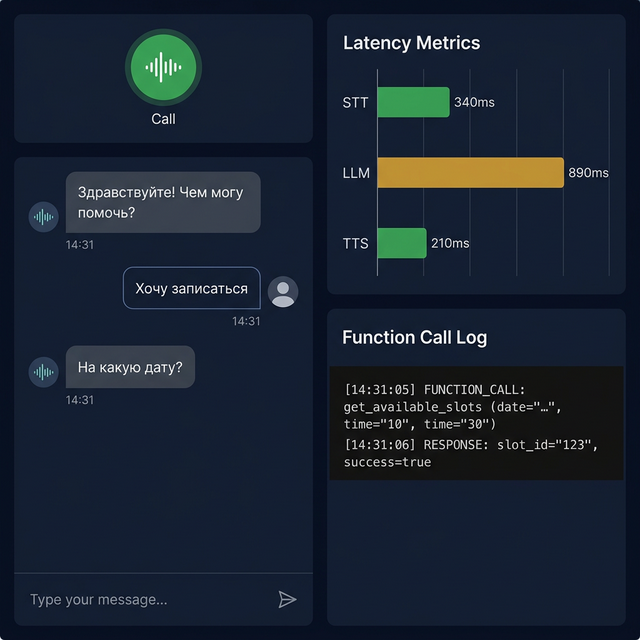Select the 'Хочу записаться' user message bubble
Image resolution: width=640 pixels, height=640 pixels.
pos(191,288)
